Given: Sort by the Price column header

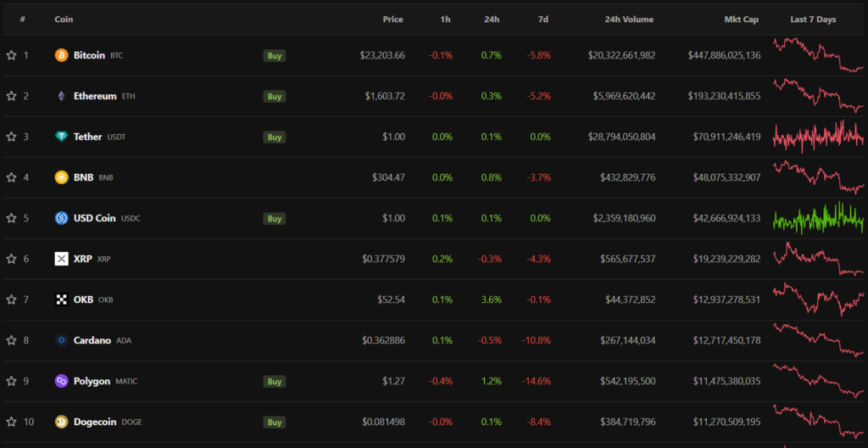Looking at the screenshot, I should pyautogui.click(x=393, y=20).
